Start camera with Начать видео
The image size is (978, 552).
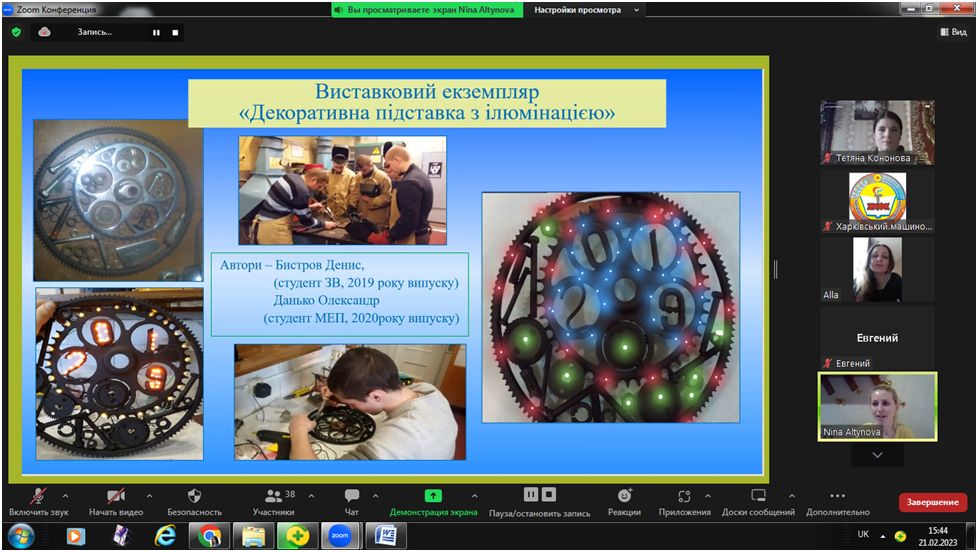(116, 502)
